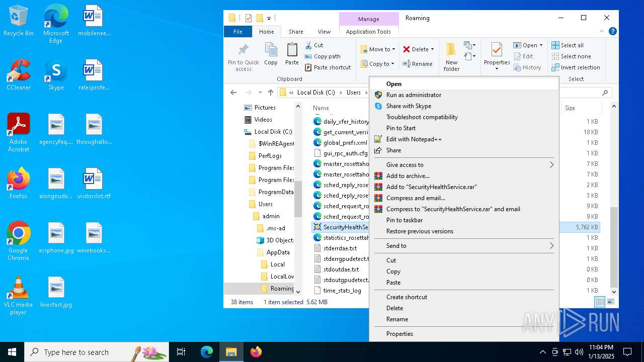This screenshot has height=362, width=644.
Task: Click Invert selection in ribbon
Action: [x=576, y=67]
